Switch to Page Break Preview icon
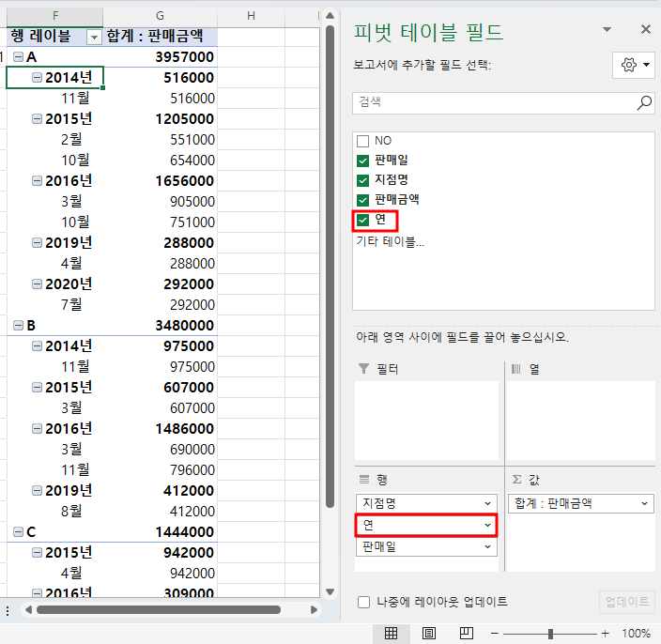 pos(467,633)
